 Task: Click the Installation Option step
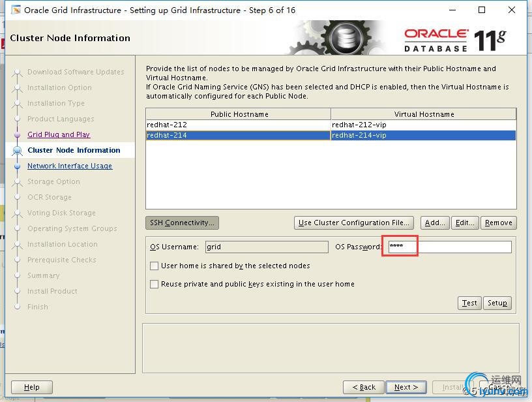59,87
